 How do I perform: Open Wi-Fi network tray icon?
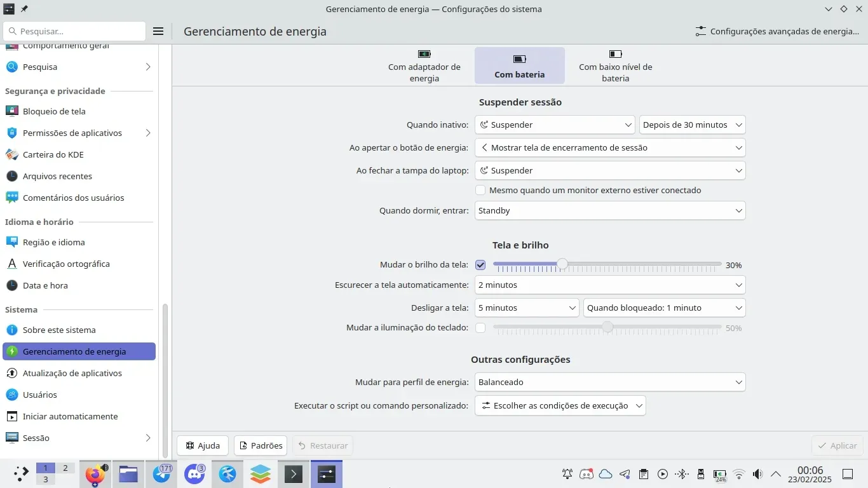coord(738,474)
